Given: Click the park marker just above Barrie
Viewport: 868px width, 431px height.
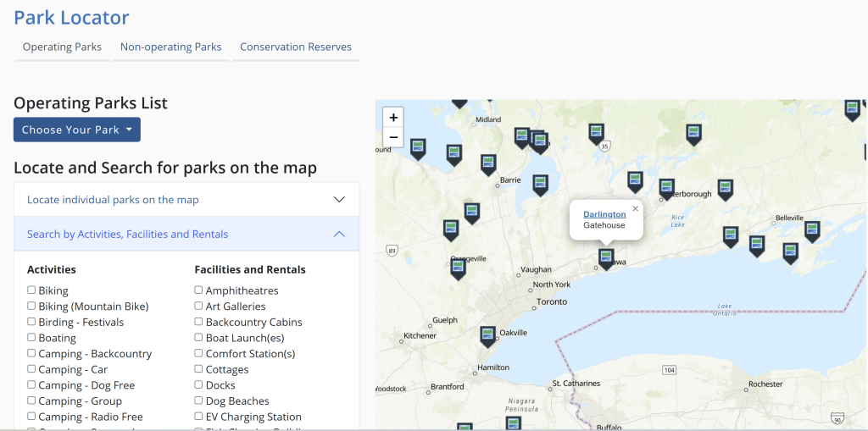Looking at the screenshot, I should coord(487,164).
